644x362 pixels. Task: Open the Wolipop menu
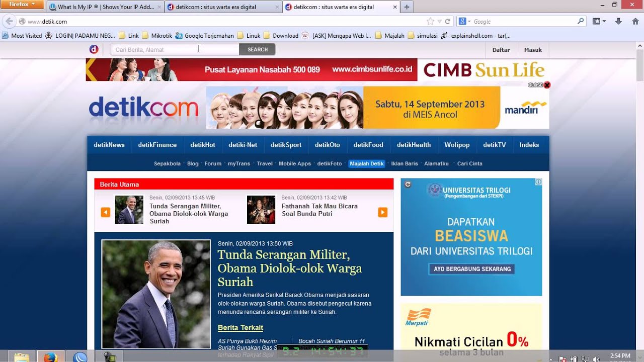[457, 145]
